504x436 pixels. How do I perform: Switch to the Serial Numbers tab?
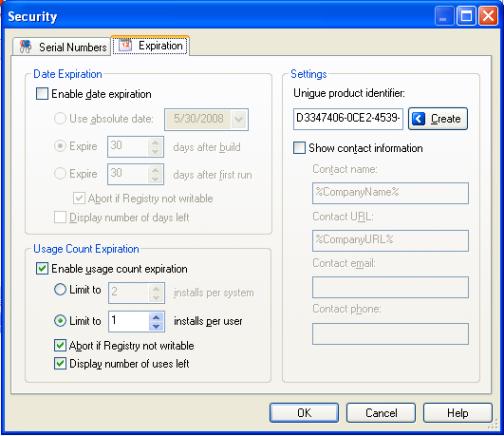coord(62,47)
